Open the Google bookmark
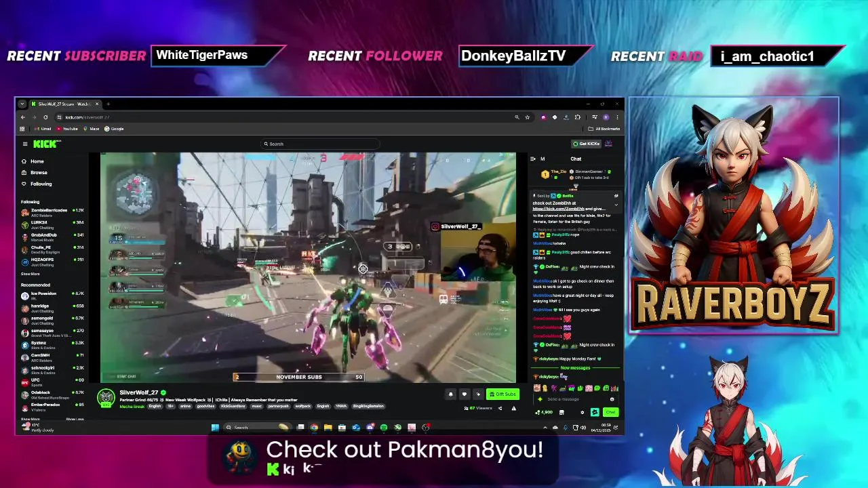This screenshot has width=868, height=488. 115,129
